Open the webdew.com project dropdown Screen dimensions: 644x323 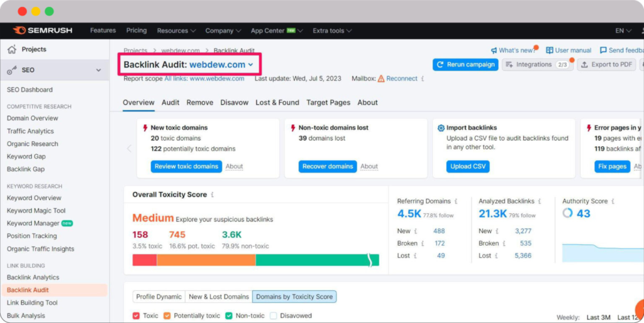221,65
